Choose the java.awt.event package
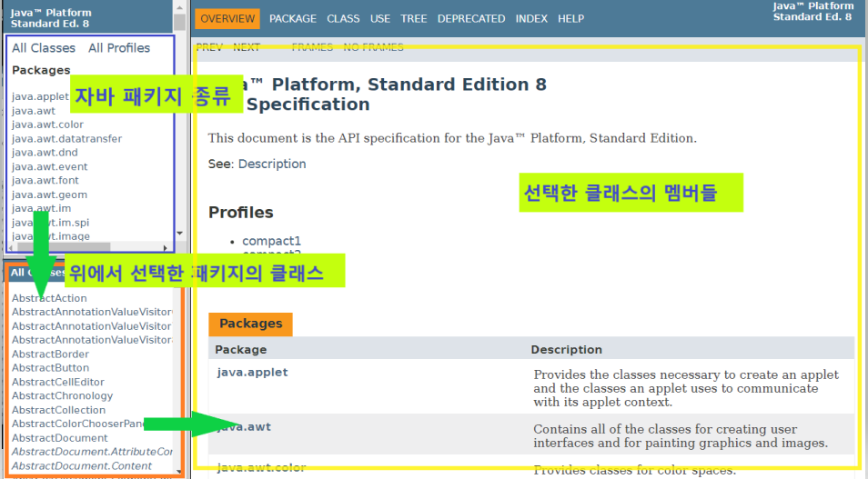This screenshot has height=479, width=868. [50, 166]
